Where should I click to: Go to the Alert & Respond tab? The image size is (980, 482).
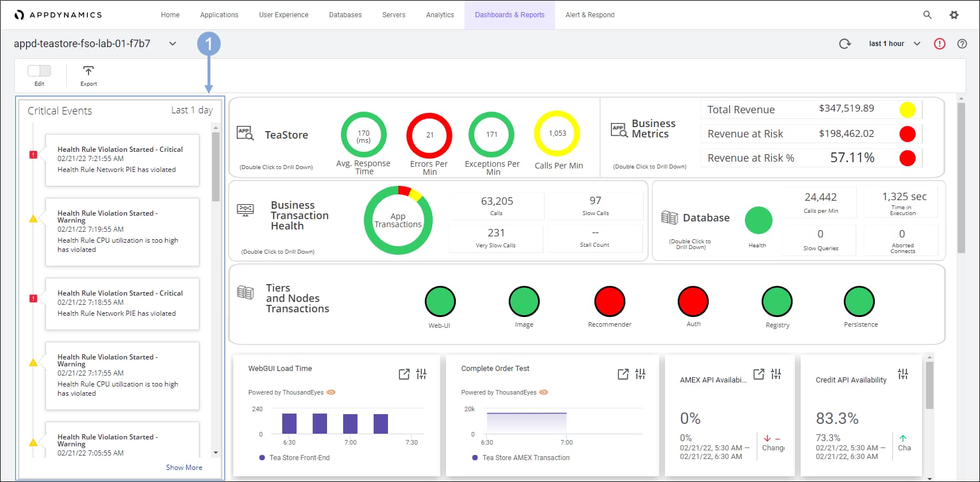click(590, 15)
